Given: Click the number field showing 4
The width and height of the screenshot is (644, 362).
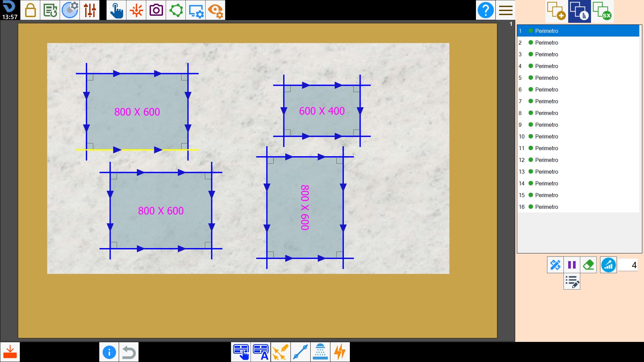Looking at the screenshot, I should click(x=628, y=265).
